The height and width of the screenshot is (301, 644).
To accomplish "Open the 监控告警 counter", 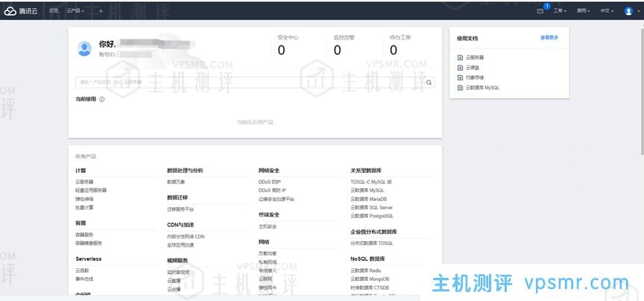I will [x=344, y=45].
